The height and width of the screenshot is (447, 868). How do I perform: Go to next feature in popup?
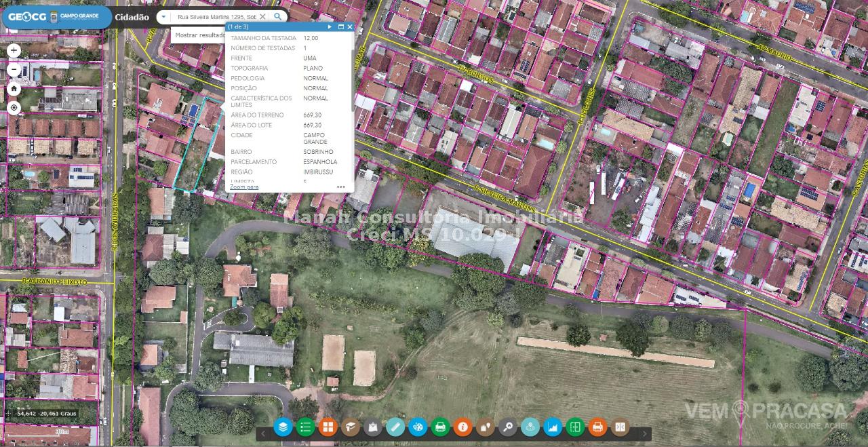point(330,26)
